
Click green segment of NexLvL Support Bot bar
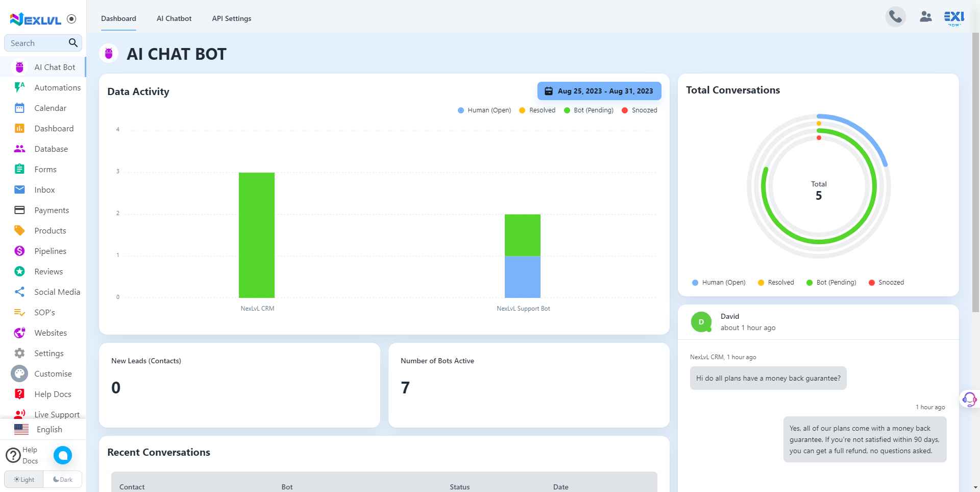[x=523, y=235]
